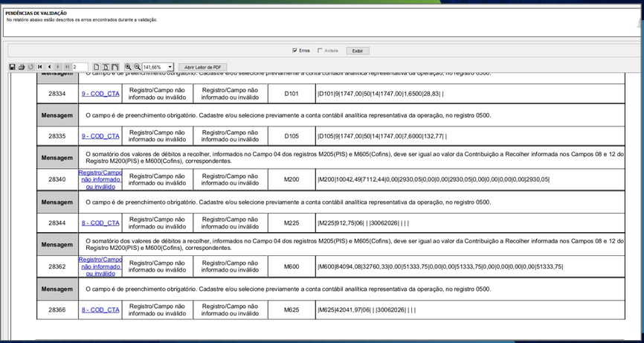The width and height of the screenshot is (644, 343).
Task: Click the page number input field
Action: (80, 67)
